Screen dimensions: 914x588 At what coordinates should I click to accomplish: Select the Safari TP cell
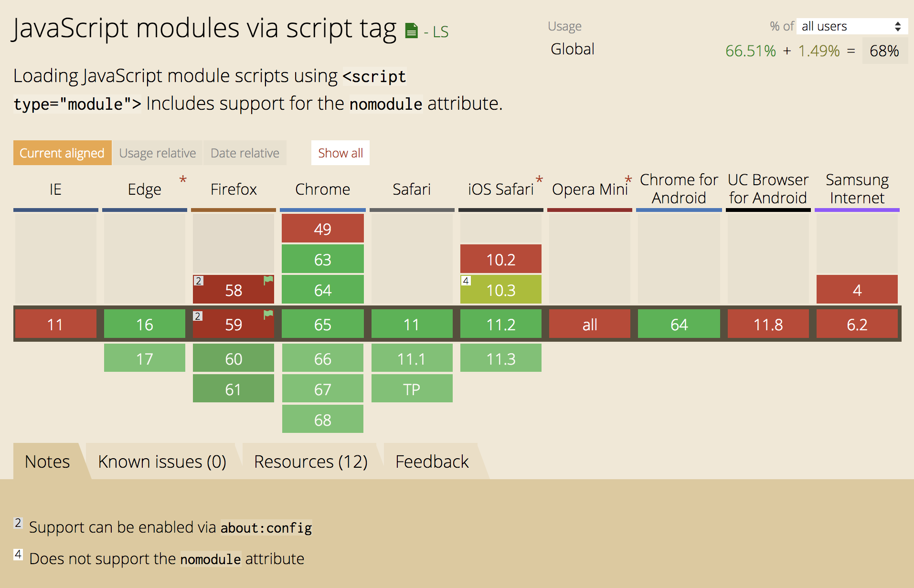(412, 388)
